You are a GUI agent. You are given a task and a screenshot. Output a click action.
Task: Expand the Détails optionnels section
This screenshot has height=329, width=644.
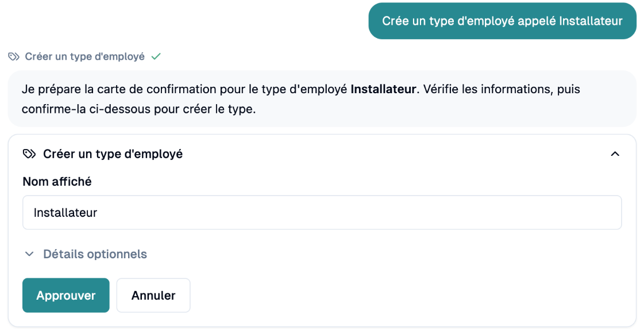86,254
